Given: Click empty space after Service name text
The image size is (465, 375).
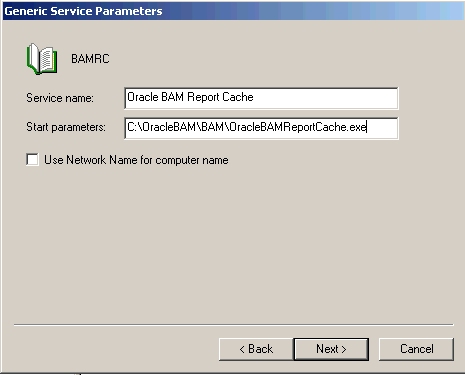Looking at the screenshot, I should pos(325,98).
